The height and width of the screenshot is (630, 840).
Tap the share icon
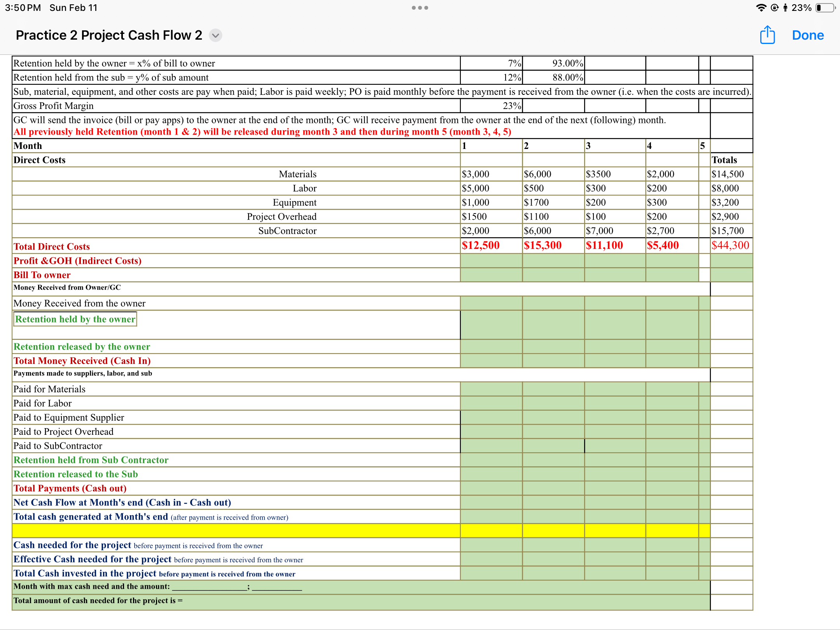[x=767, y=35]
